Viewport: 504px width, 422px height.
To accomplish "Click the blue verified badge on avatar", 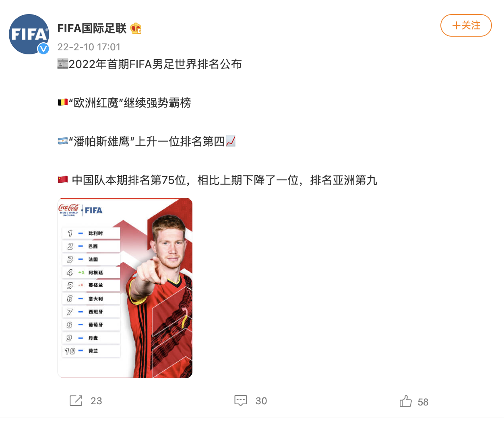I will (x=43, y=49).
